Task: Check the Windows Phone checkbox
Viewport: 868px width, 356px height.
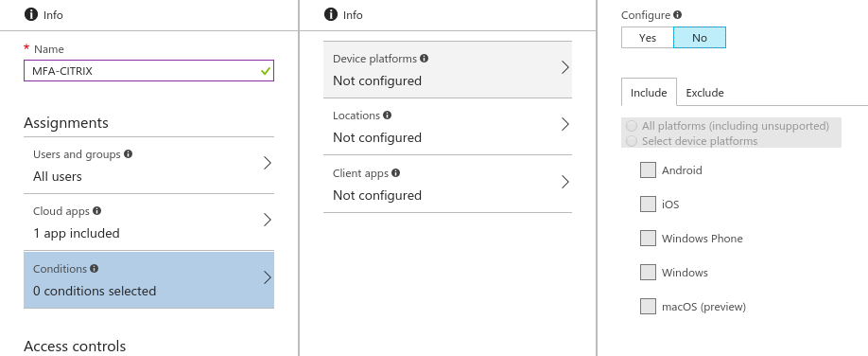Action: [x=648, y=239]
